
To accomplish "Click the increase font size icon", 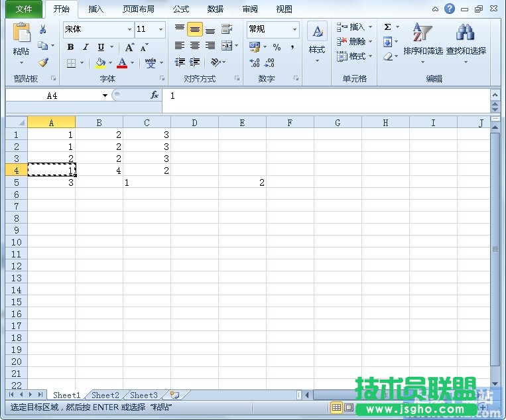I will click(x=130, y=47).
